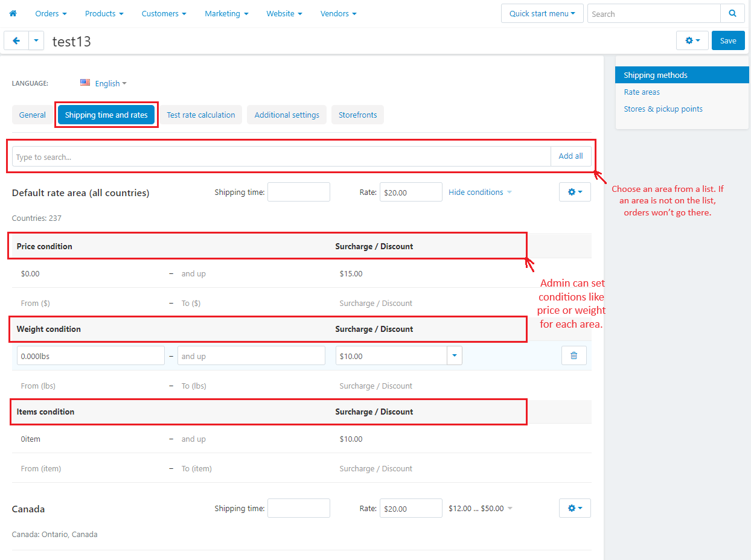Screen dimensions: 751x560
Task: Open gear menu for Default rate area
Action: [575, 192]
